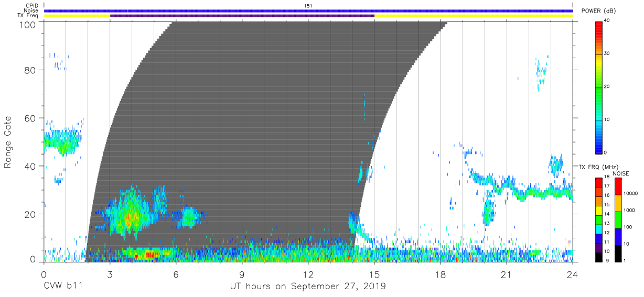
Task: Click the 6 tick on the UT hours axis
Action: [176, 274]
